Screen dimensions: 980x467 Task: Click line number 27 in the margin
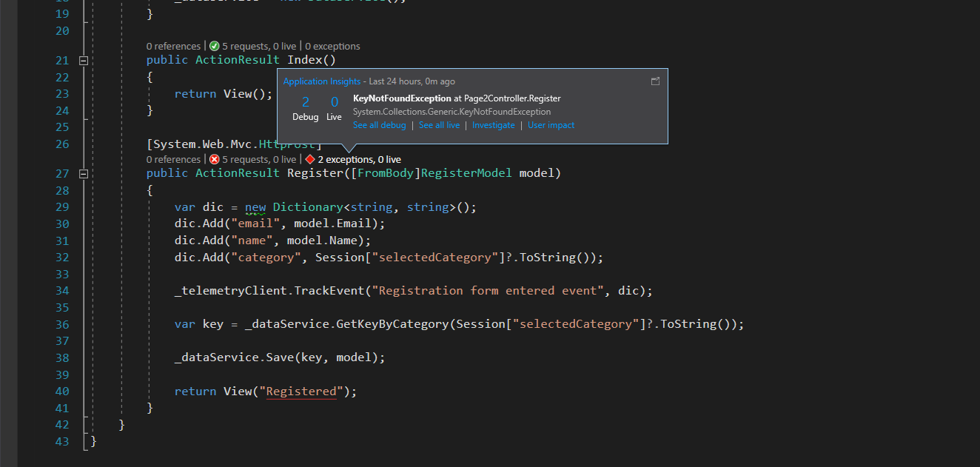click(62, 174)
